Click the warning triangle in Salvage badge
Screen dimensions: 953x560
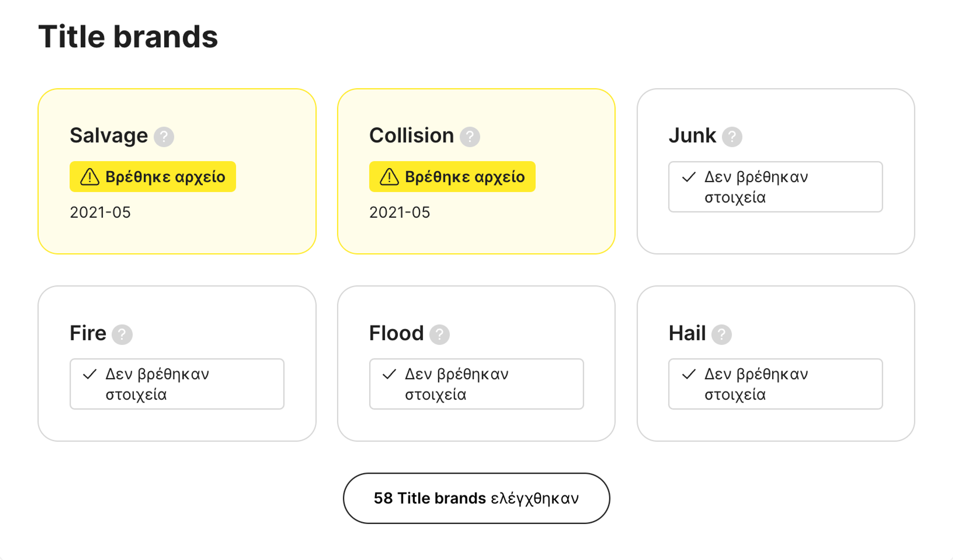coord(90,177)
